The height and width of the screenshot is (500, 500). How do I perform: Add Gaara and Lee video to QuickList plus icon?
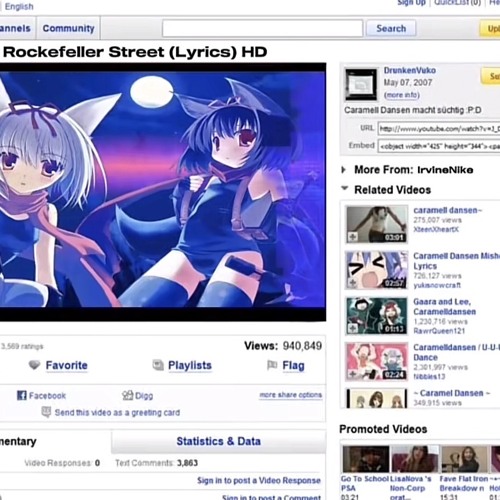[x=353, y=329]
